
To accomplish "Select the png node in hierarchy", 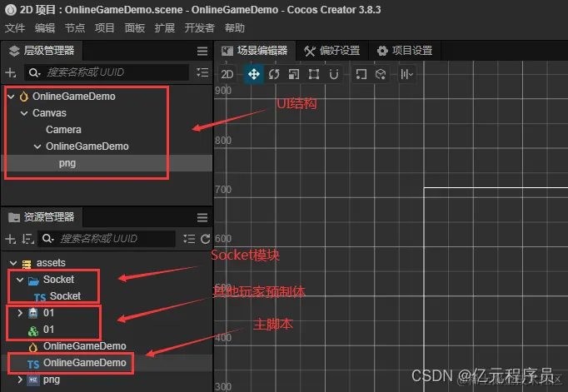I will click(67, 163).
